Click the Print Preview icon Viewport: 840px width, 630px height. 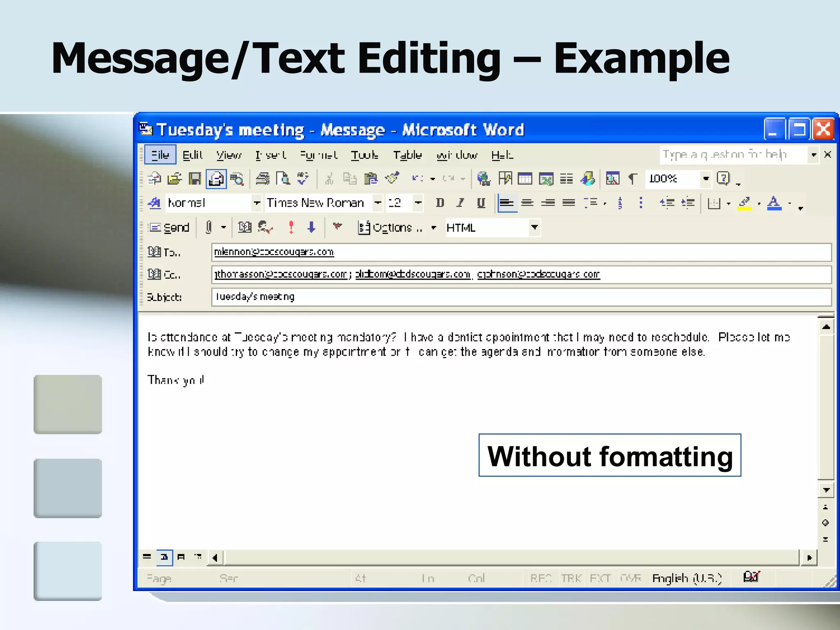coord(283,179)
